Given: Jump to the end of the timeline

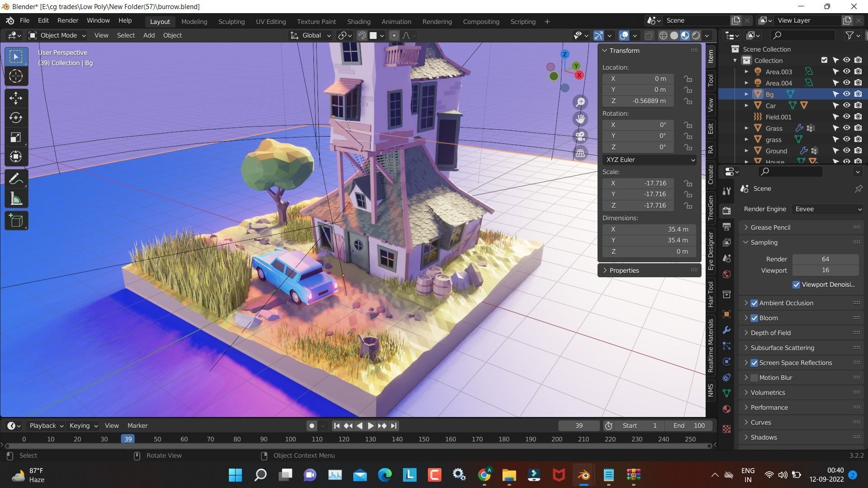Looking at the screenshot, I should pyautogui.click(x=393, y=425).
